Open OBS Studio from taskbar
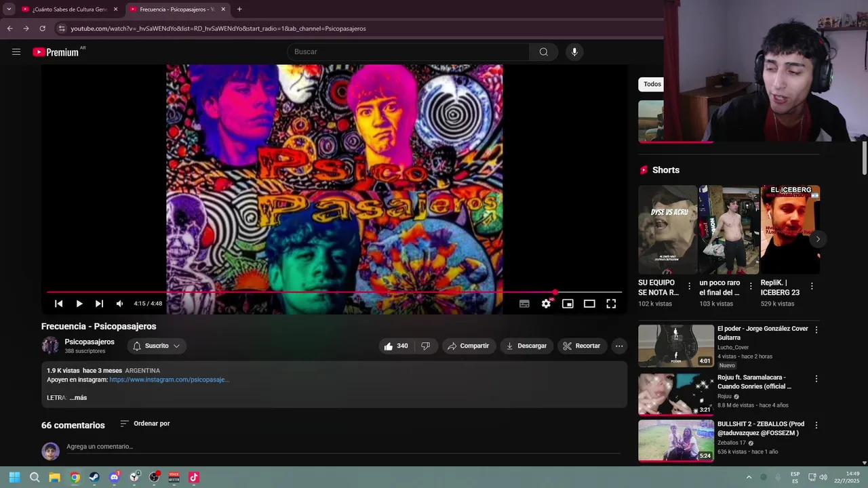 tap(154, 477)
